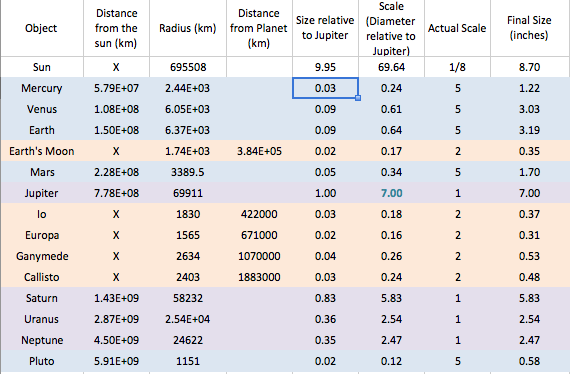Select the Pluto name cell
570x374 pixels.
tap(42, 361)
